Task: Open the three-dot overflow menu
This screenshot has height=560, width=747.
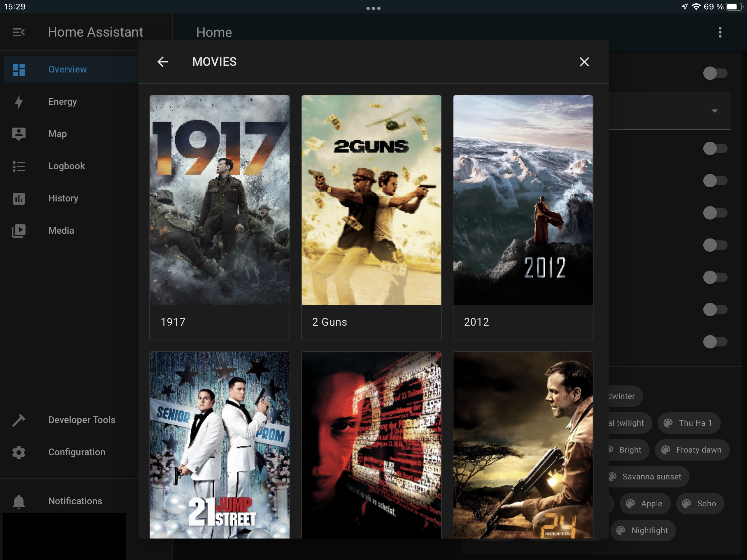Action: tap(720, 33)
